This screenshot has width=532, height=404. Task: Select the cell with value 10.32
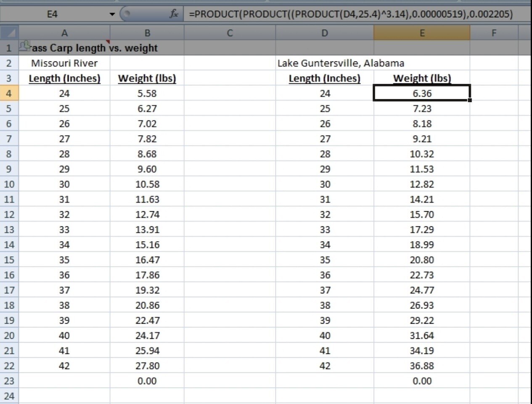pos(422,154)
